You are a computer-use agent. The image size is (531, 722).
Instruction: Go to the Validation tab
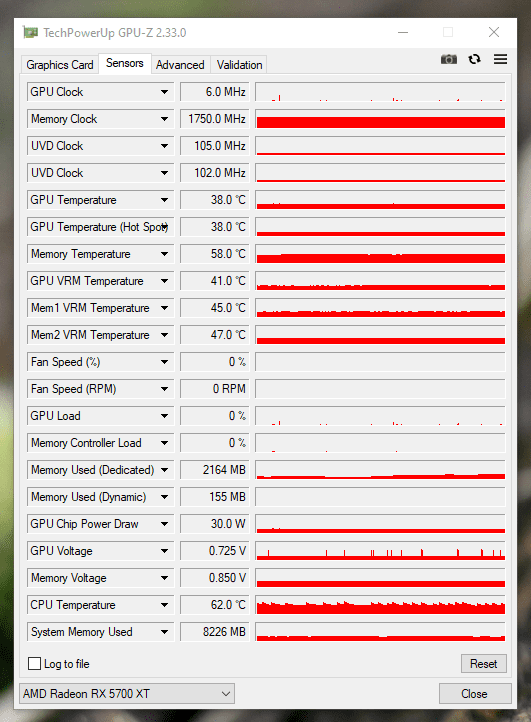[239, 65]
